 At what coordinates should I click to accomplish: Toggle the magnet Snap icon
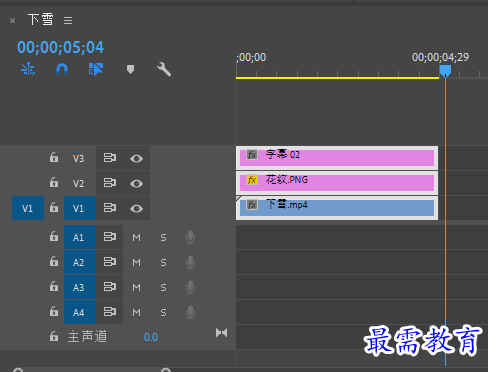(62, 69)
